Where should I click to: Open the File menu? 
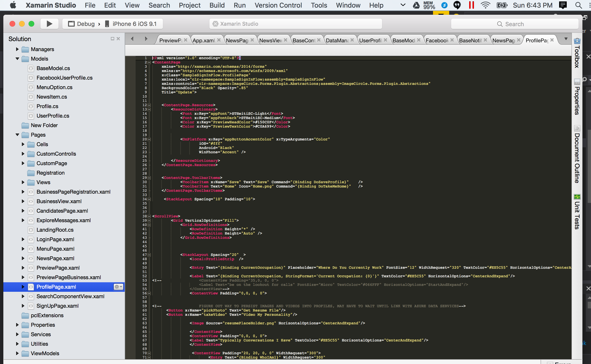[x=90, y=5]
